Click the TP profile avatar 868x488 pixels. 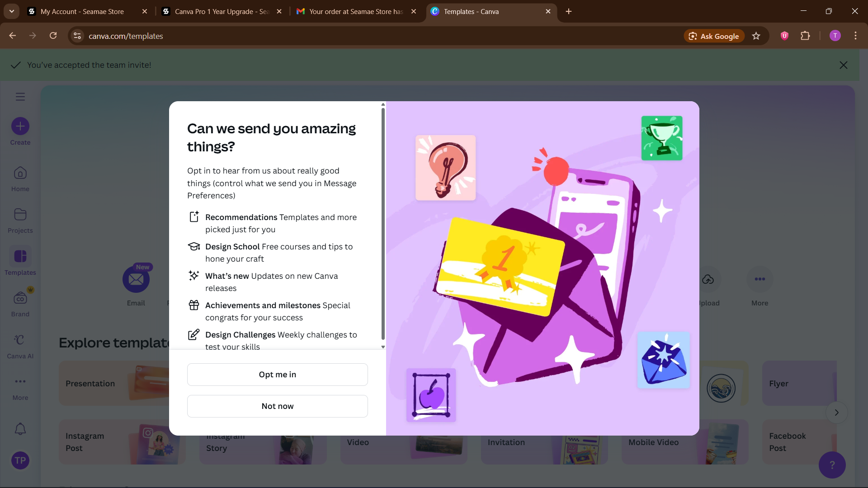coord(20,460)
